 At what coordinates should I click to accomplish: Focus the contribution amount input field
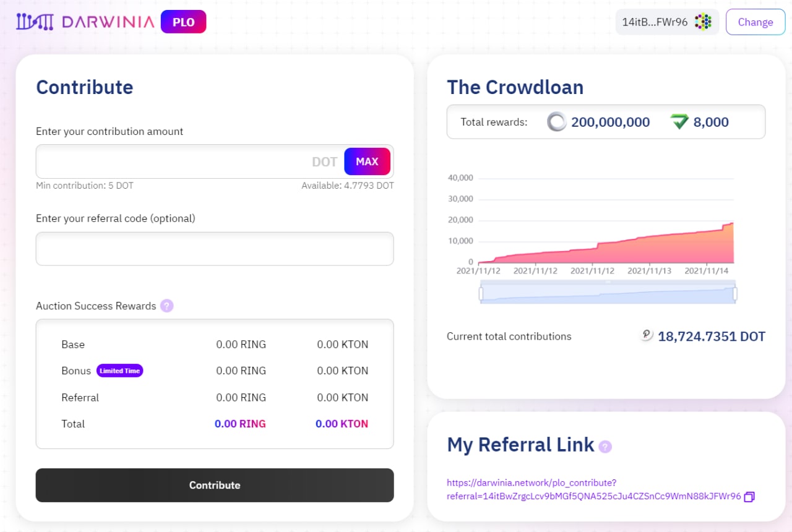215,161
